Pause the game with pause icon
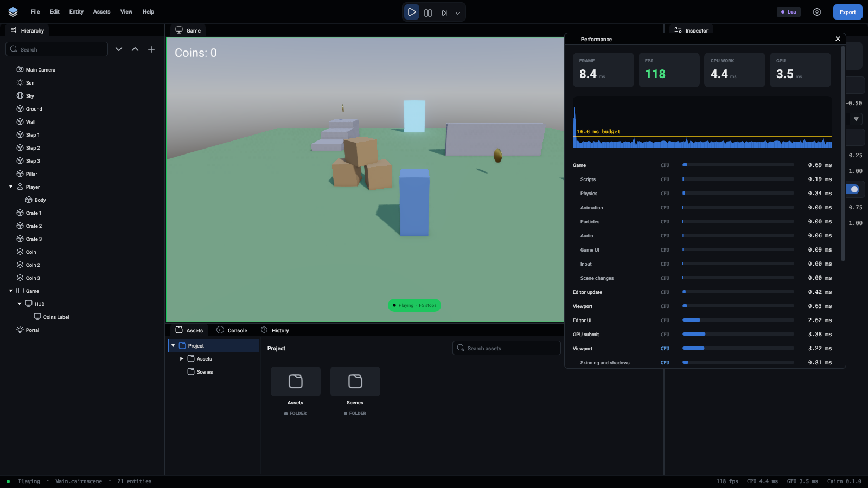This screenshot has height=488, width=868. (x=428, y=12)
